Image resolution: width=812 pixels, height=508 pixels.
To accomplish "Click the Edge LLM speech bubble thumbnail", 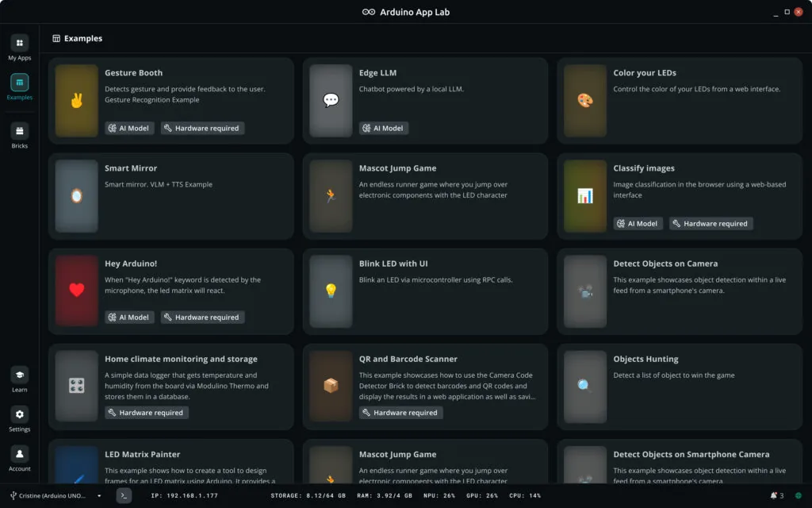I will tap(331, 101).
